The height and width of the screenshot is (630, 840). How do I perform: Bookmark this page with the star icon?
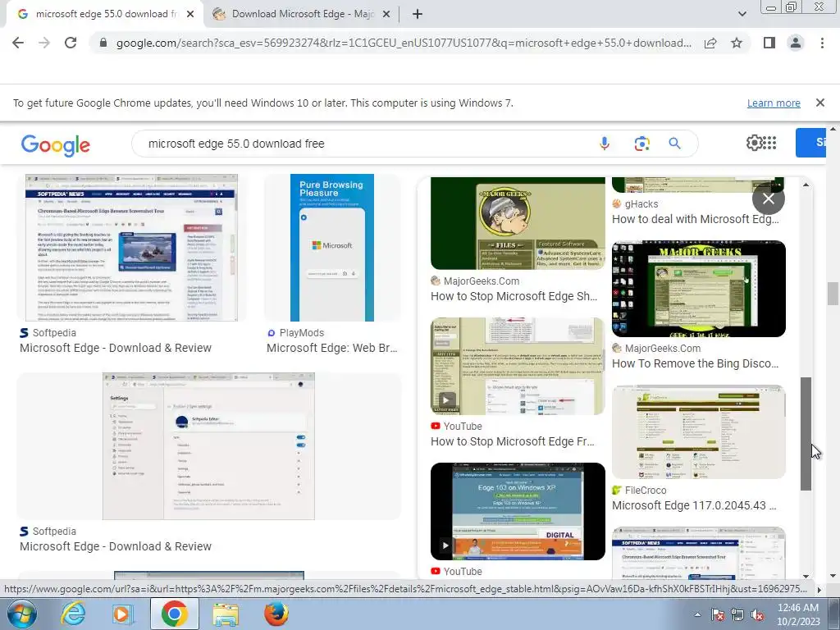tap(737, 43)
